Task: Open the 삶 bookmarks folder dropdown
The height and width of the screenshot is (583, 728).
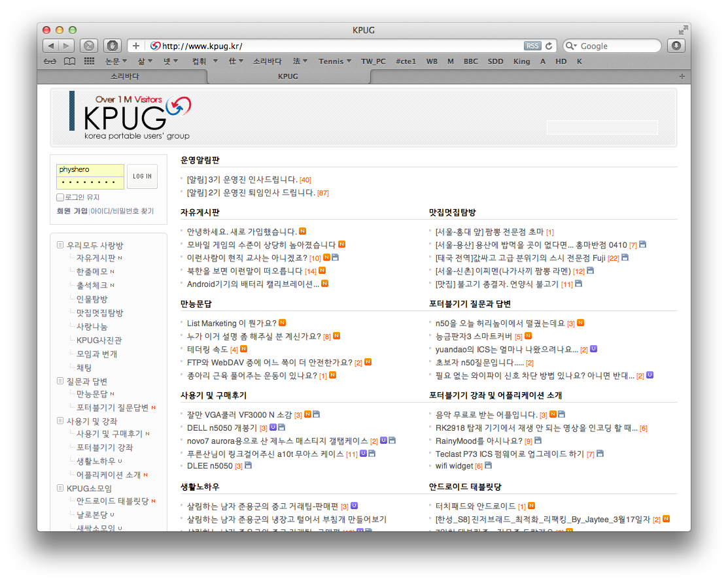Action: pos(145,61)
